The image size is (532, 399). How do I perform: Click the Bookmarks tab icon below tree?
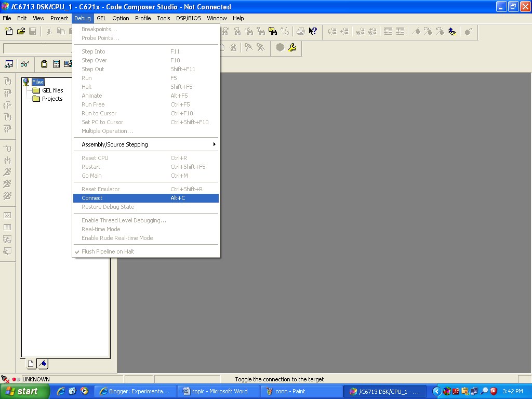coord(43,364)
